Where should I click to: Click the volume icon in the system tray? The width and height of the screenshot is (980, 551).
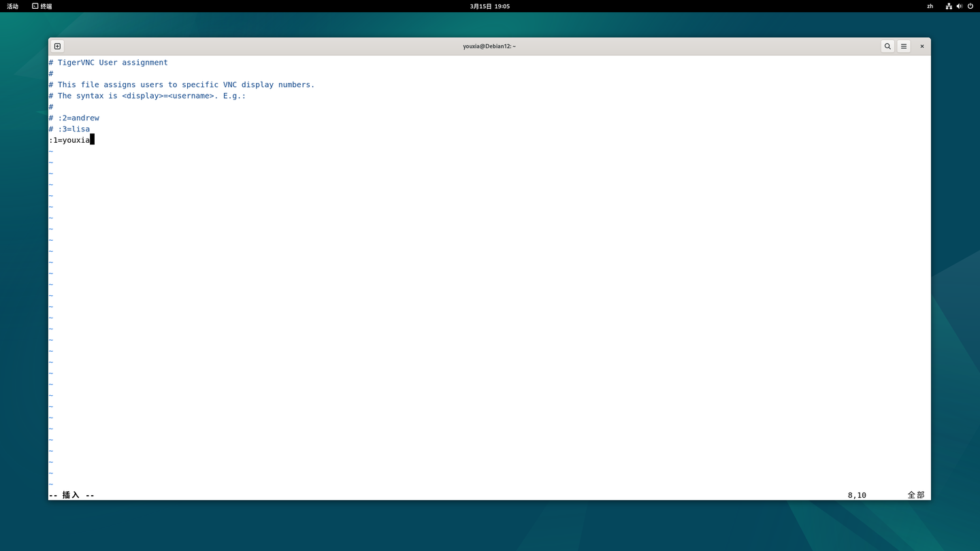pyautogui.click(x=959, y=6)
